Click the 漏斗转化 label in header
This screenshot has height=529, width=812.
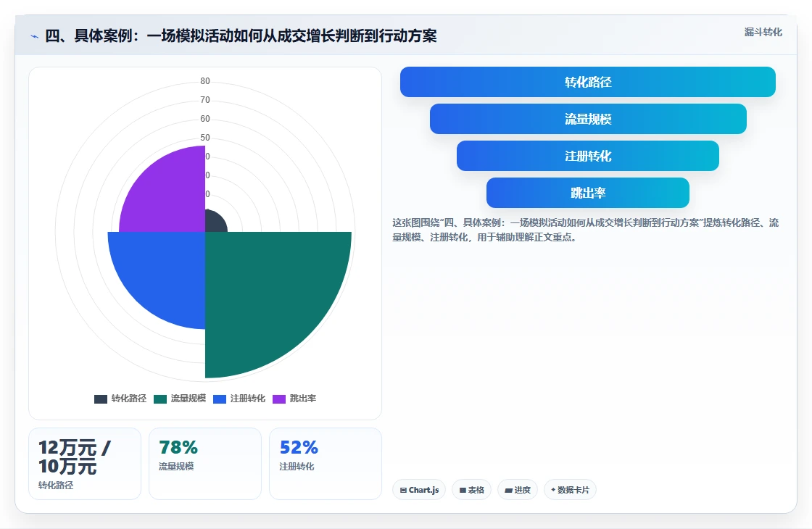pos(763,32)
